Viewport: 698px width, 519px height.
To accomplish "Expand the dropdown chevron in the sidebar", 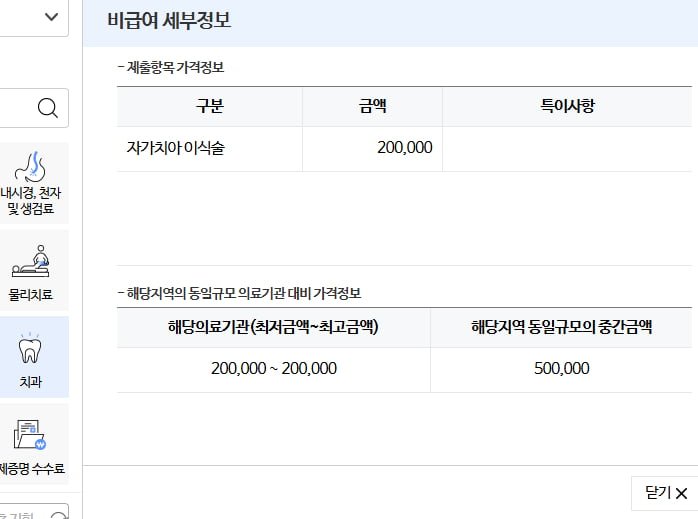I will pyautogui.click(x=52, y=17).
